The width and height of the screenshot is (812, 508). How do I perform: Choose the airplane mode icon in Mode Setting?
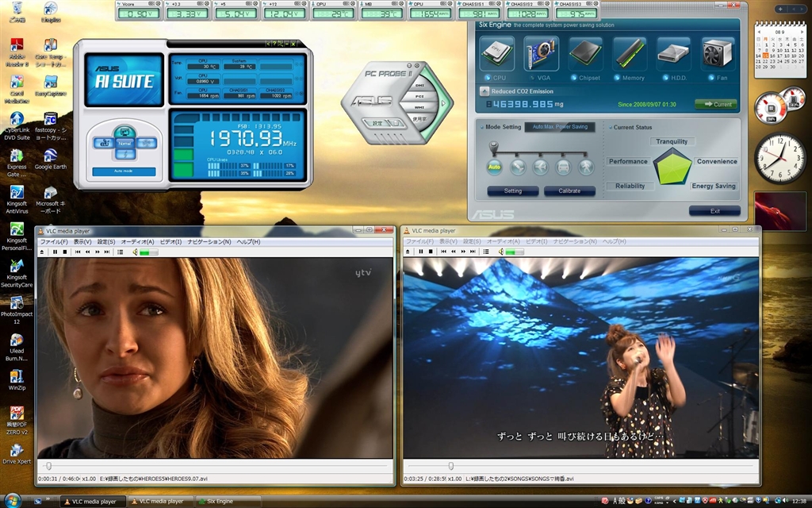pos(541,167)
